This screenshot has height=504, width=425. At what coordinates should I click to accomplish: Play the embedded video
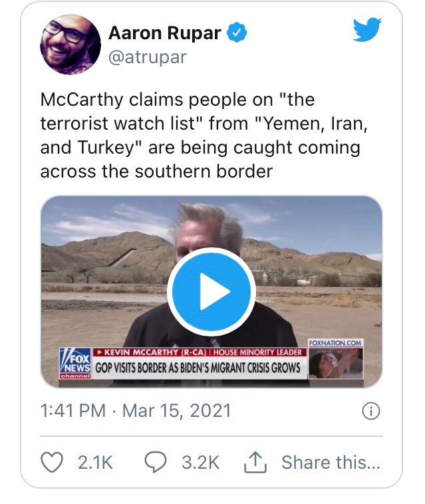pyautogui.click(x=211, y=291)
